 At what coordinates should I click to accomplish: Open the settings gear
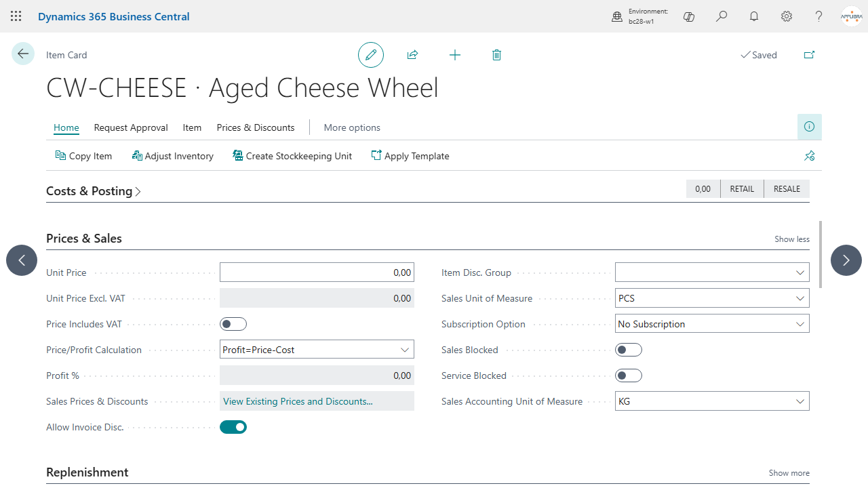point(787,16)
